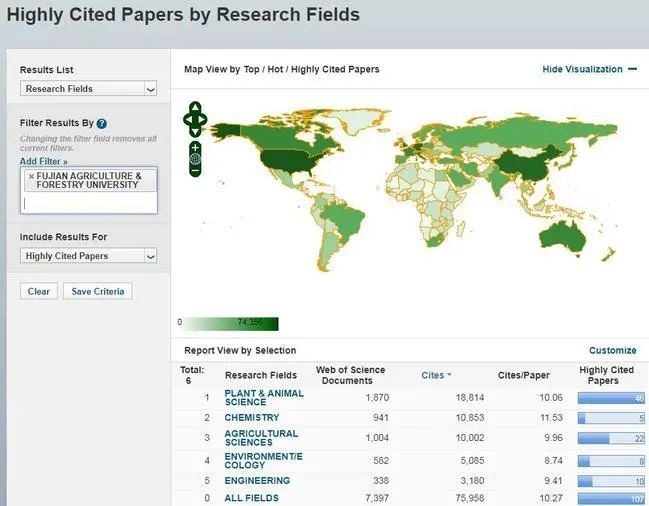The image size is (649, 506).
Task: Collapse visualization with the minus icon
Action: point(632,69)
